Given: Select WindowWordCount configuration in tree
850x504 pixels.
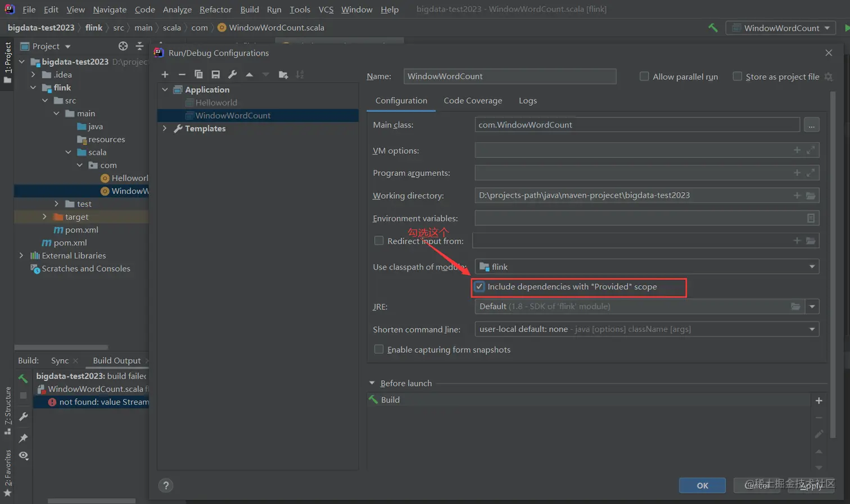Looking at the screenshot, I should point(258,115).
